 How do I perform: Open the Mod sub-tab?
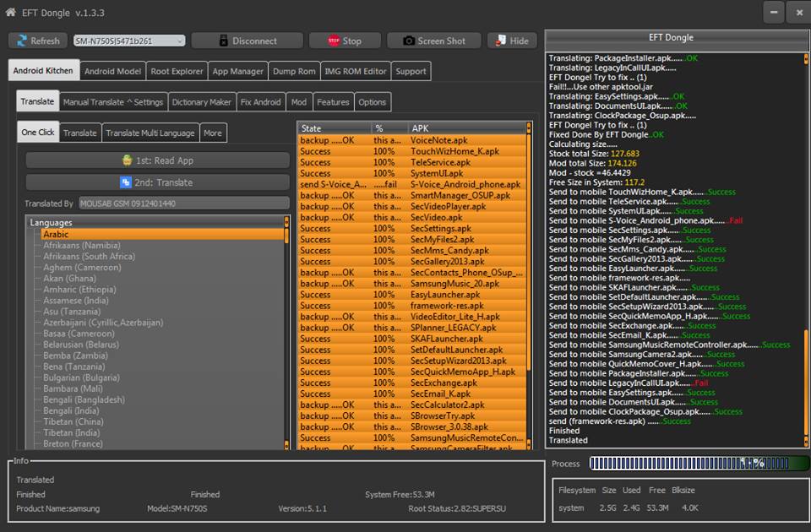(x=299, y=102)
